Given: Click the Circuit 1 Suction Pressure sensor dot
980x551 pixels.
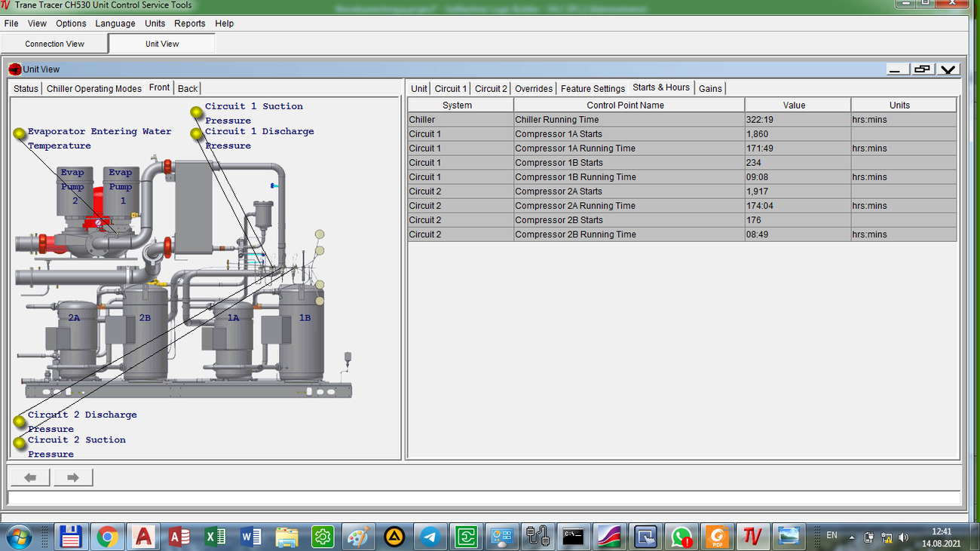Looking at the screenshot, I should tap(197, 112).
